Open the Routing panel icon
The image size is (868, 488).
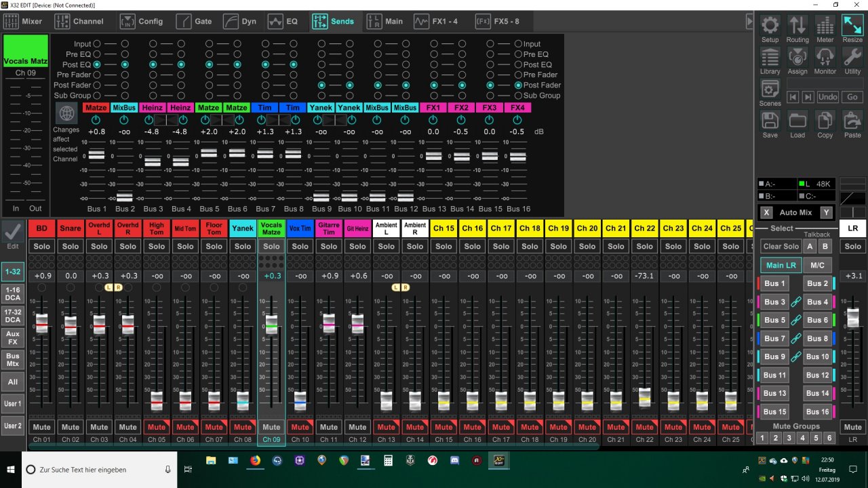(797, 26)
